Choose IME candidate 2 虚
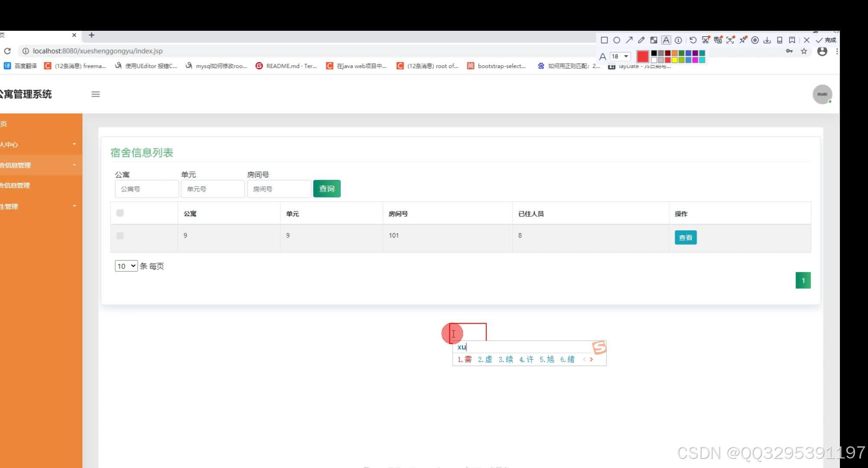Image resolution: width=868 pixels, height=468 pixels. click(x=485, y=359)
